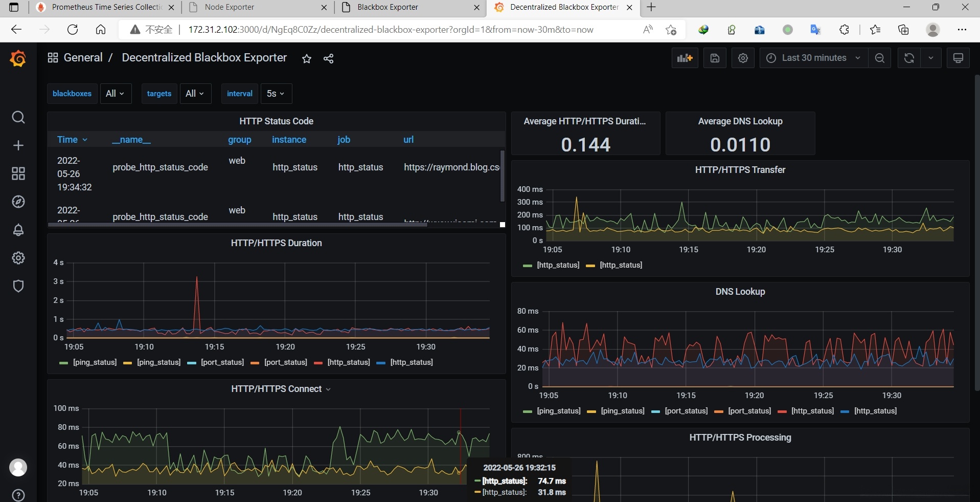
Task: Switch to the Prometheus Time Series browser tab
Action: (106, 7)
